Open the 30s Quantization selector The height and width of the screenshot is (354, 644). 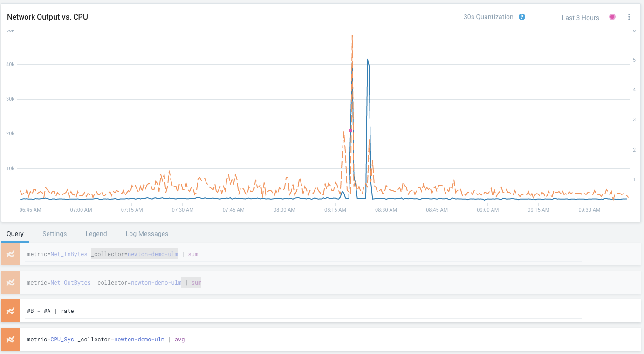click(488, 17)
